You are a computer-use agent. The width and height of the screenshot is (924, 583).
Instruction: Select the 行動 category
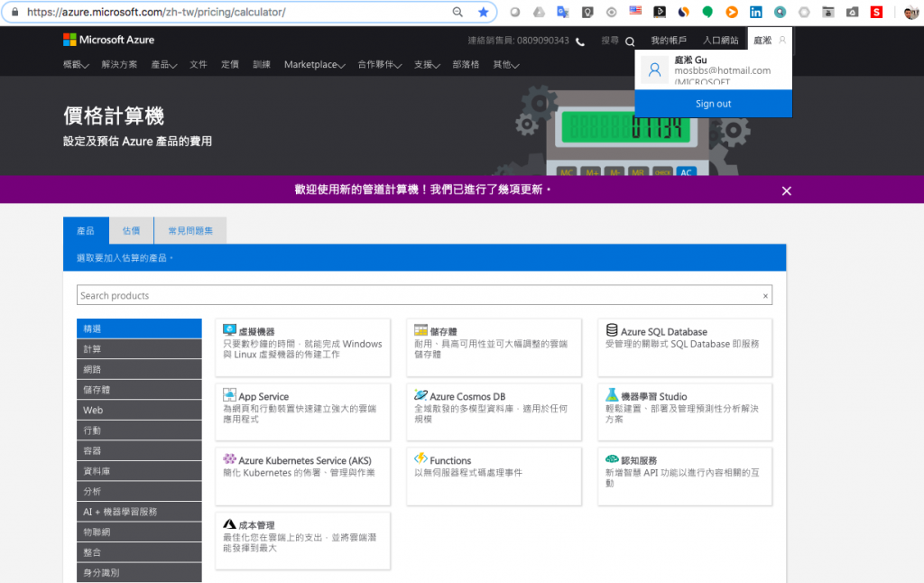(x=139, y=430)
